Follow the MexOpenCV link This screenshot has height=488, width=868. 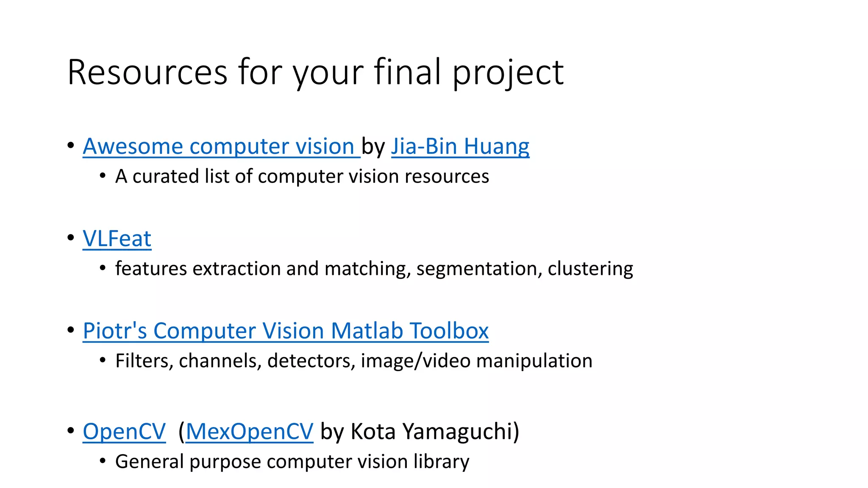[250, 431]
